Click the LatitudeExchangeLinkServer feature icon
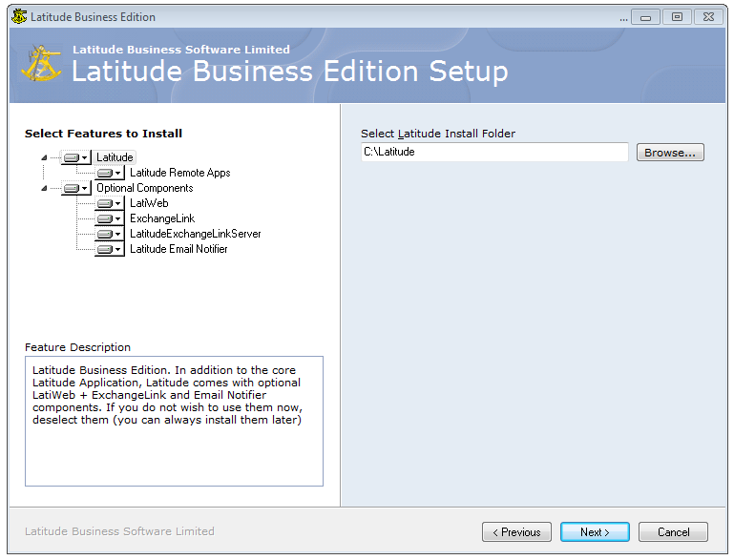The height and width of the screenshot is (560, 734). pyautogui.click(x=109, y=234)
